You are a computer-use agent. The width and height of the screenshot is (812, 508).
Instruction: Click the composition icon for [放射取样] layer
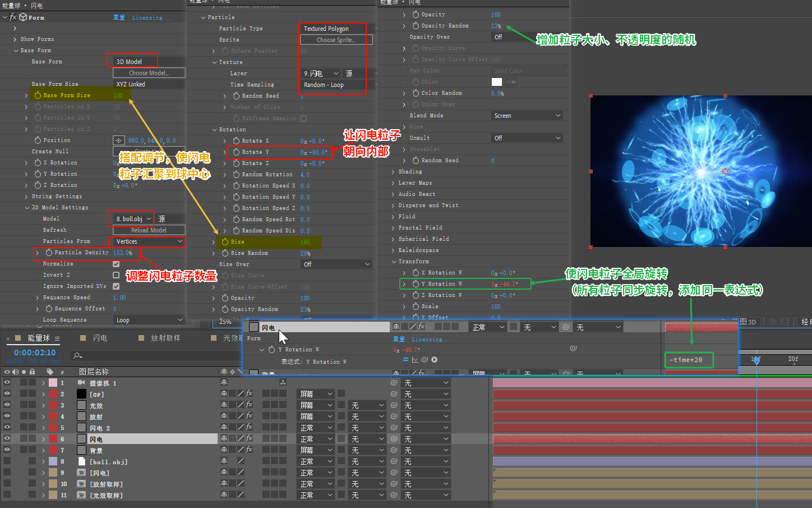pyautogui.click(x=81, y=484)
